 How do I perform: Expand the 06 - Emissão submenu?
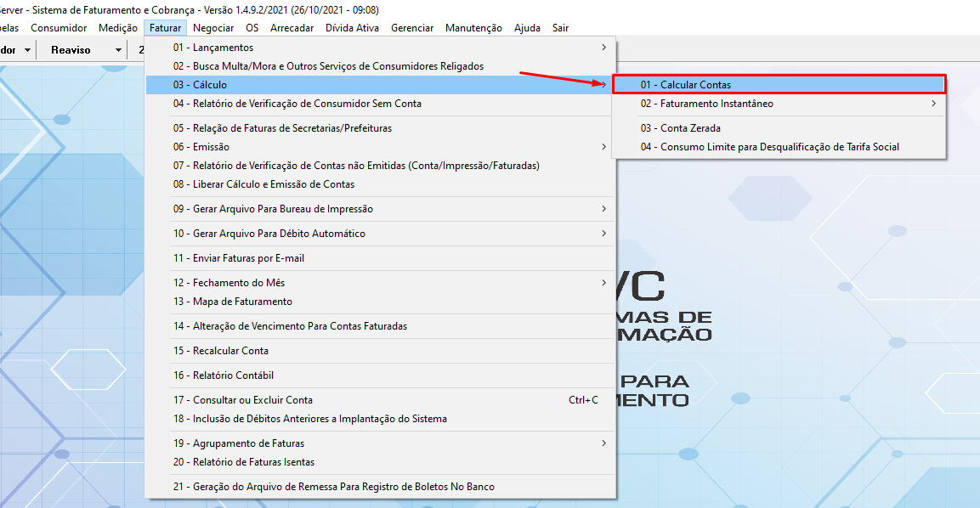[201, 147]
